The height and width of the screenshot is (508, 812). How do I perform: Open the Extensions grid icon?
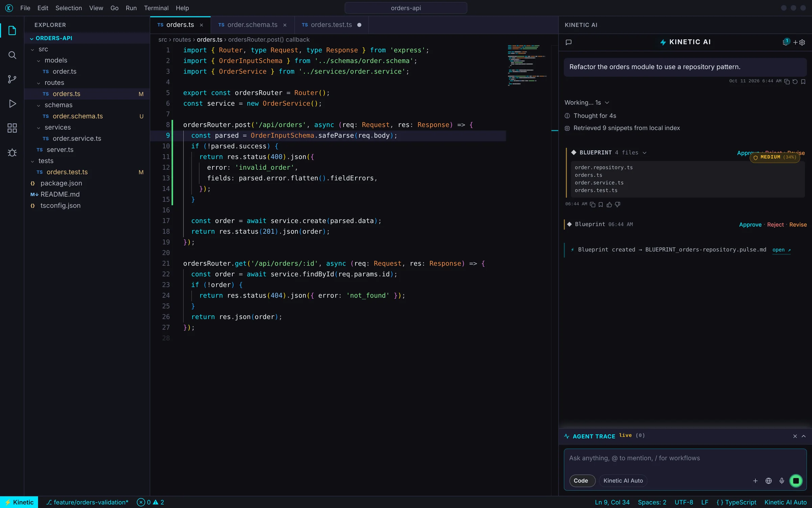[12, 128]
